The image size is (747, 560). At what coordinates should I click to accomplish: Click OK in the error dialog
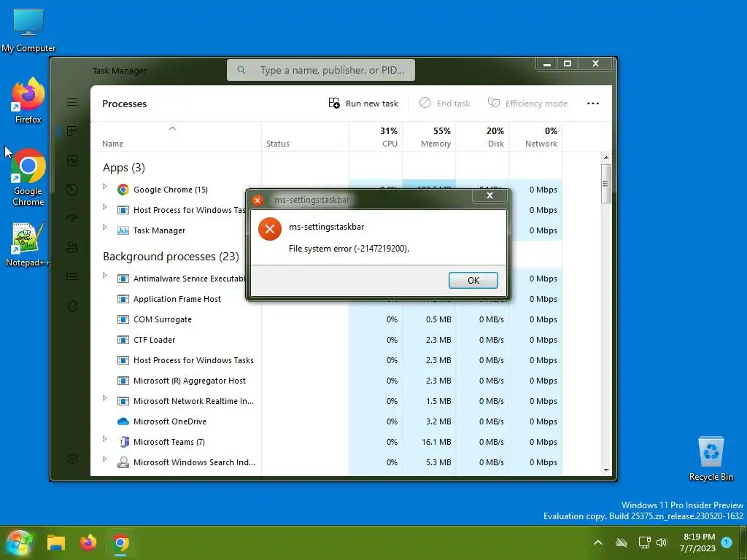473,280
